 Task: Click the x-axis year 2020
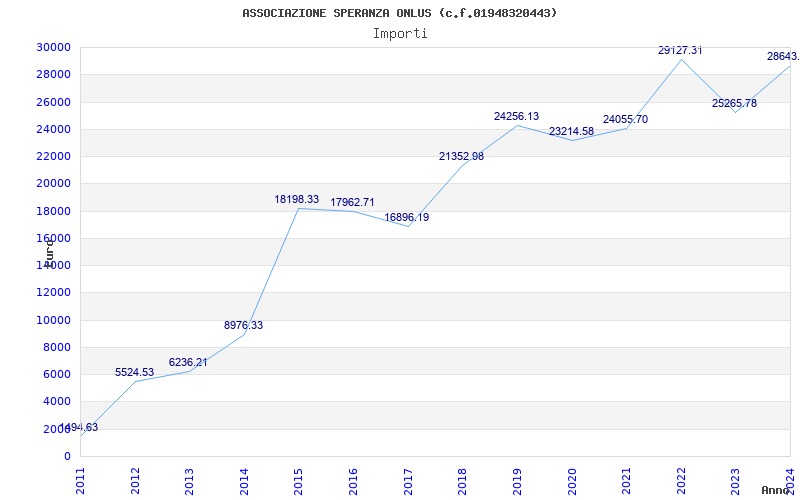pos(571,481)
